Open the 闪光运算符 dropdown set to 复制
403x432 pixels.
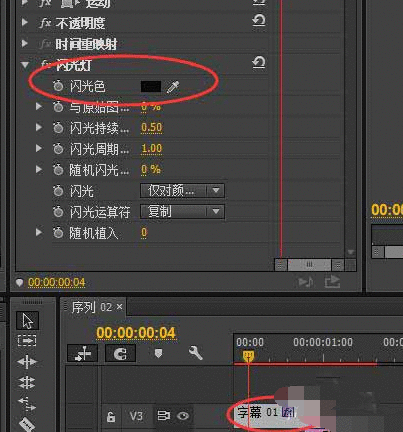182,212
